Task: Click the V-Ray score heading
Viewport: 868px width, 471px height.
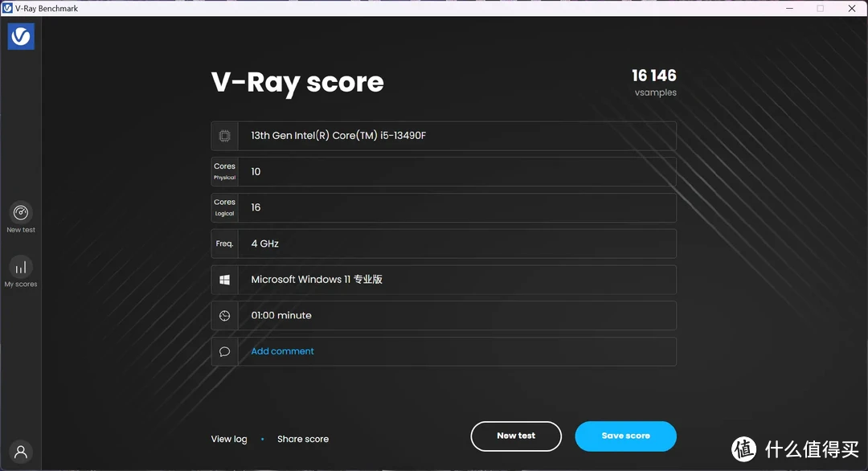Action: (x=297, y=83)
